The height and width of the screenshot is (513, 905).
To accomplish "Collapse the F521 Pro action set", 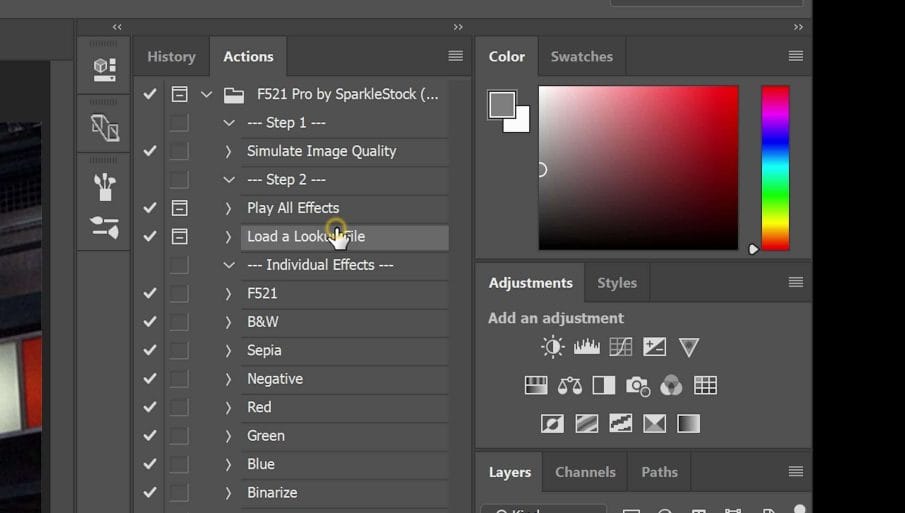I will click(206, 94).
